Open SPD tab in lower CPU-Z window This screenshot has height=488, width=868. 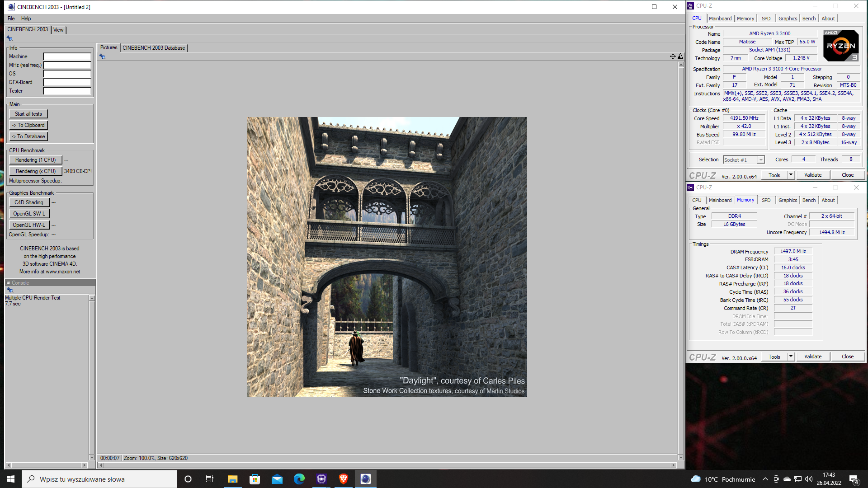[766, 200]
